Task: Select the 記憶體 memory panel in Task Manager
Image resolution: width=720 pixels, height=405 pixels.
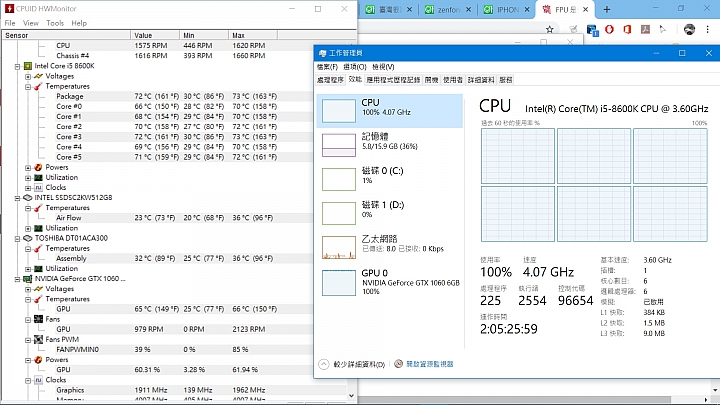Action: tap(390, 145)
